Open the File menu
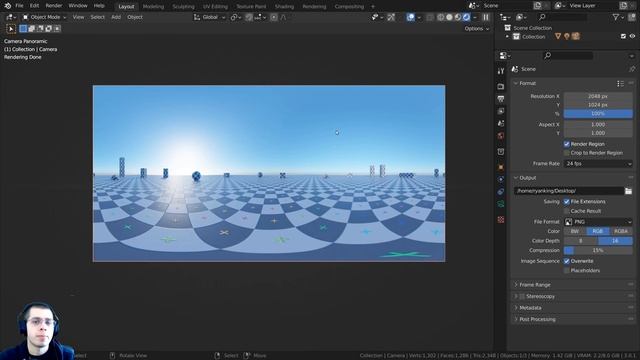The image size is (640, 360). pyautogui.click(x=19, y=6)
